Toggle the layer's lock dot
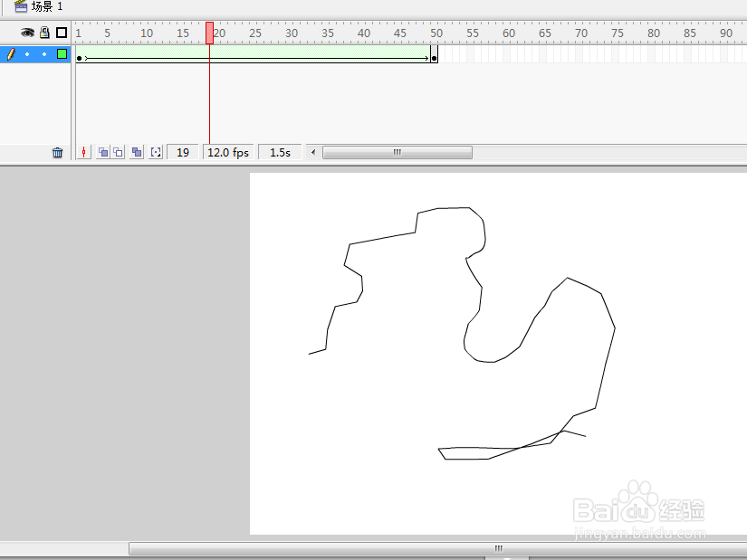Image resolution: width=747 pixels, height=560 pixels. coord(44,54)
